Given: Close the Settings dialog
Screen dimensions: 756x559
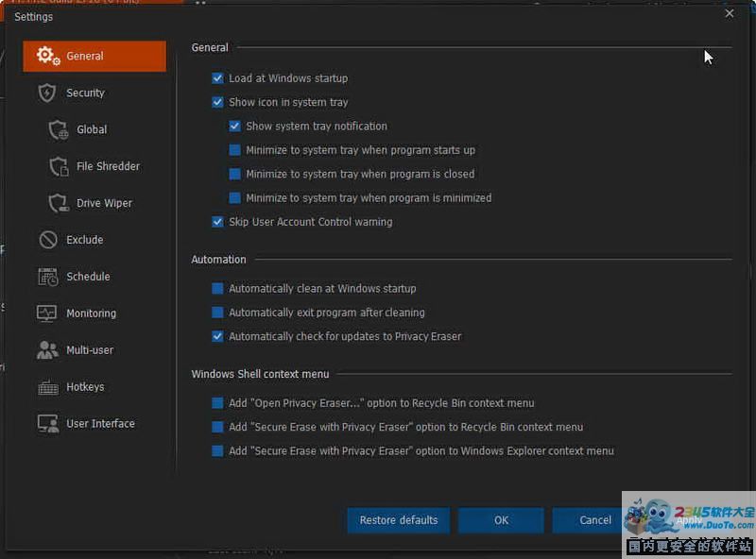Looking at the screenshot, I should click(729, 14).
